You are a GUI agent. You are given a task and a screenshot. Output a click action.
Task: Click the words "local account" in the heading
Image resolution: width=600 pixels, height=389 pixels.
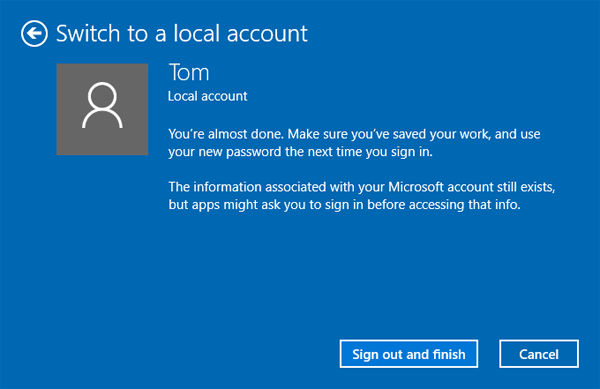240,33
